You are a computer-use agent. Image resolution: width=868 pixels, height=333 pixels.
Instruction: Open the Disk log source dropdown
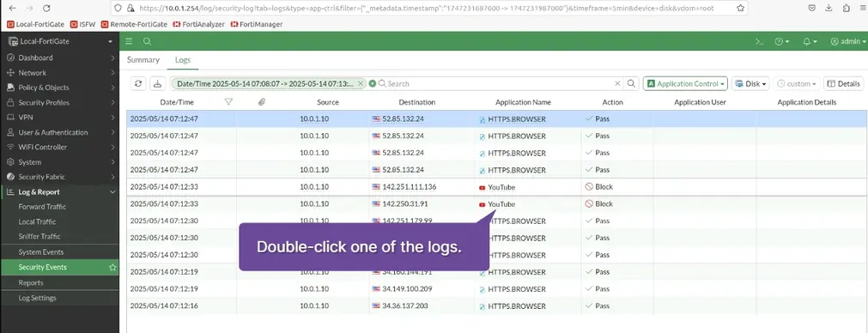750,83
